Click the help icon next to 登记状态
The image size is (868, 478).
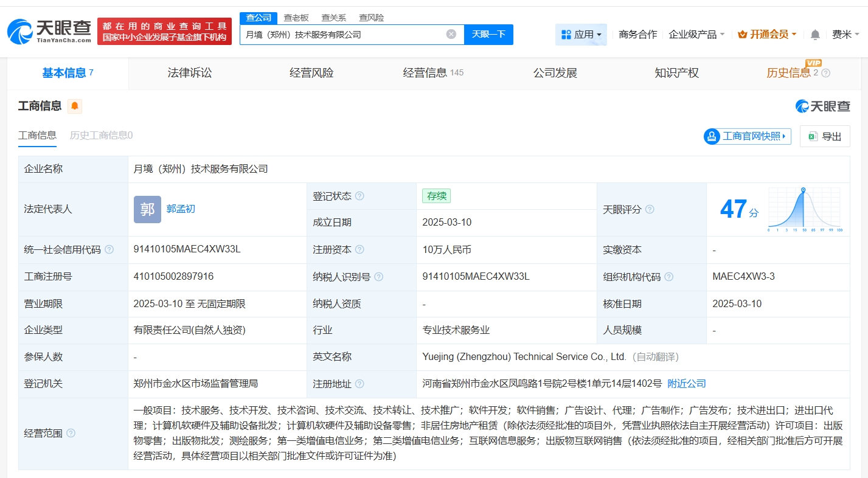pos(361,195)
